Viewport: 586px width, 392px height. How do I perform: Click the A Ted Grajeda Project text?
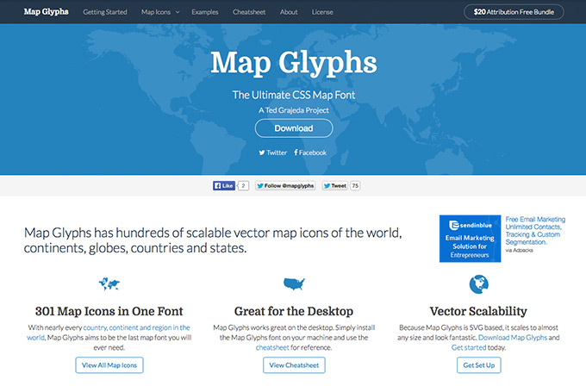pos(294,110)
